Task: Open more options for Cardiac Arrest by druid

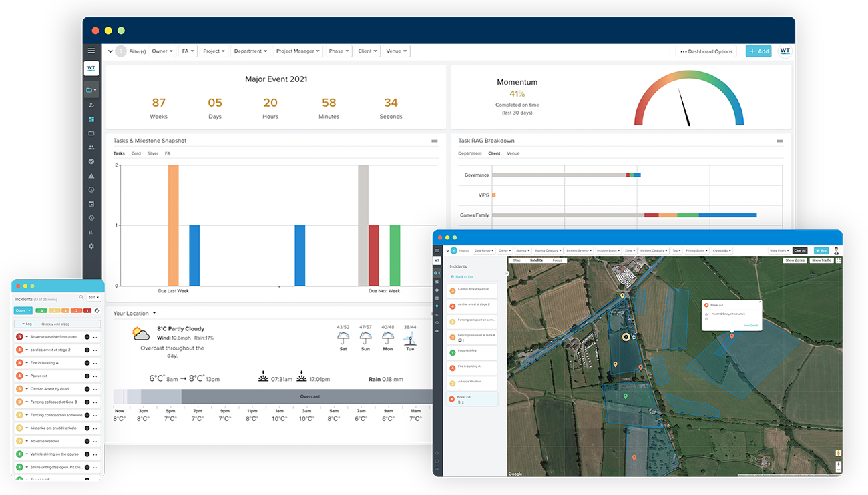Action: click(95, 389)
